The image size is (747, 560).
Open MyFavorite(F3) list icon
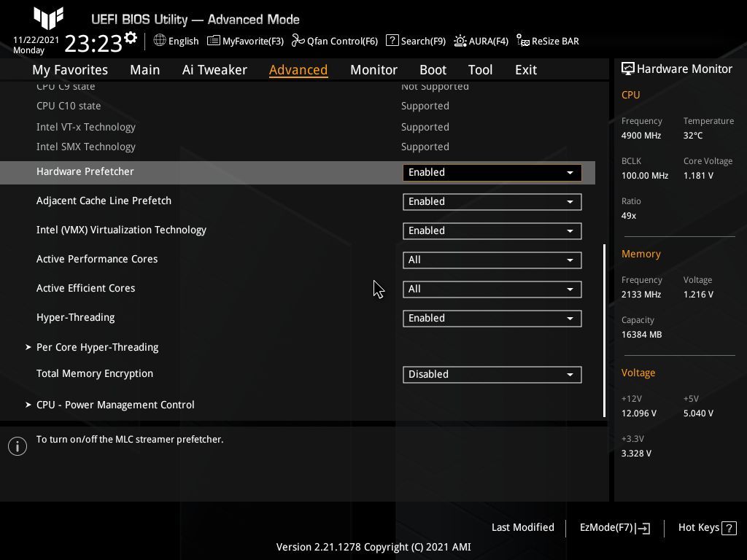(214, 41)
